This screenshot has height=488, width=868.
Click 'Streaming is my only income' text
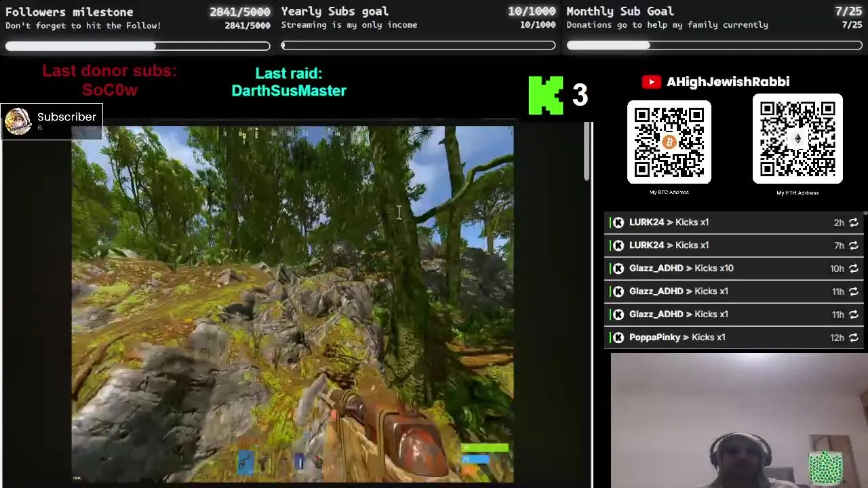pos(349,25)
